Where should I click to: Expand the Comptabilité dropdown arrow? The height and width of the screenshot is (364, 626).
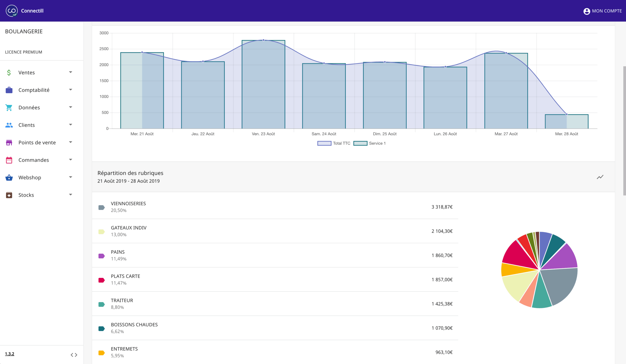(x=71, y=90)
